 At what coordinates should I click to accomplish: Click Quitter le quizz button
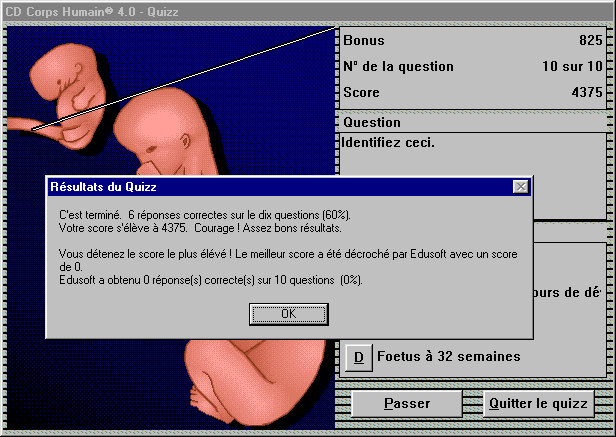(x=538, y=404)
